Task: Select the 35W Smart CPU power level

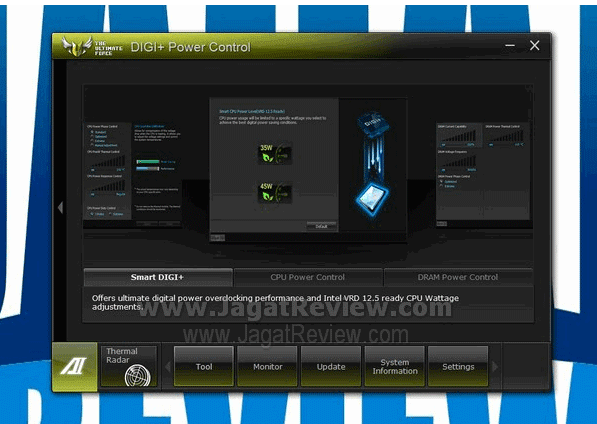Action: point(275,153)
